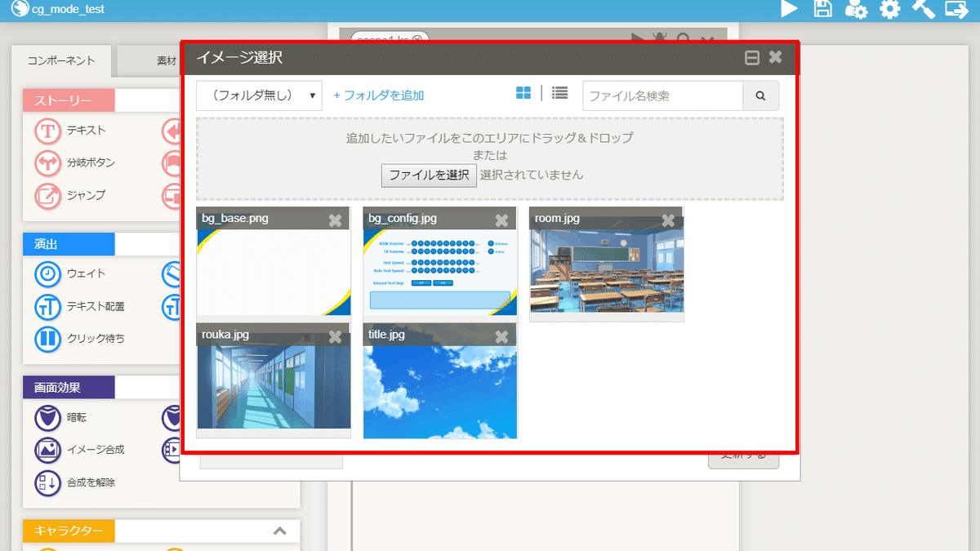Open the hammer tools icon in the top bar
980x551 pixels.
[923, 9]
